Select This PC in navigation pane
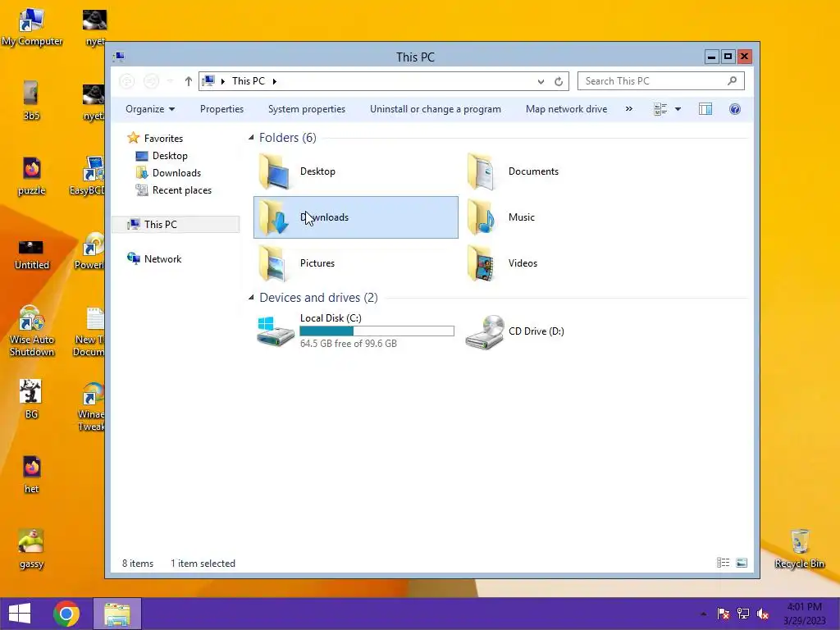 coord(176,225)
